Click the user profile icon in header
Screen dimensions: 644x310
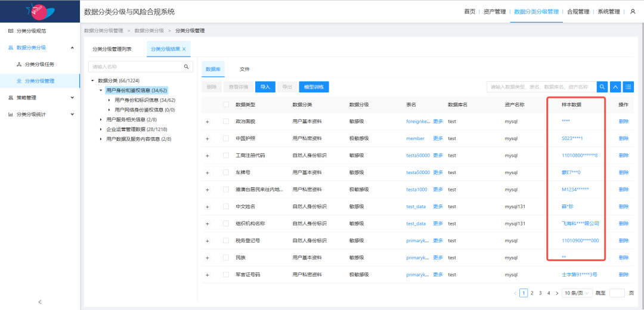[x=633, y=11]
